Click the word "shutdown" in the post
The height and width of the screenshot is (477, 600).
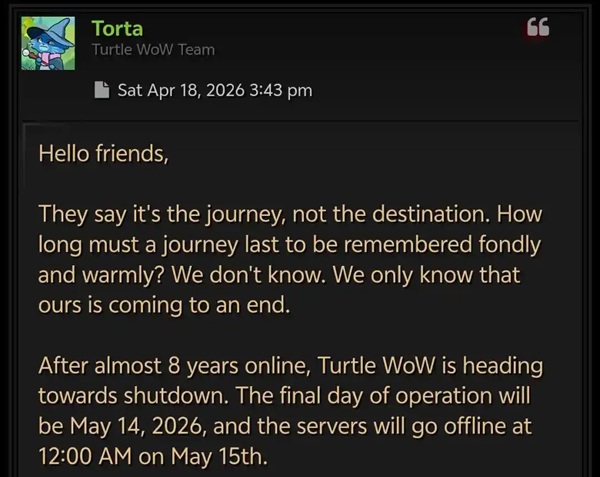[176, 396]
